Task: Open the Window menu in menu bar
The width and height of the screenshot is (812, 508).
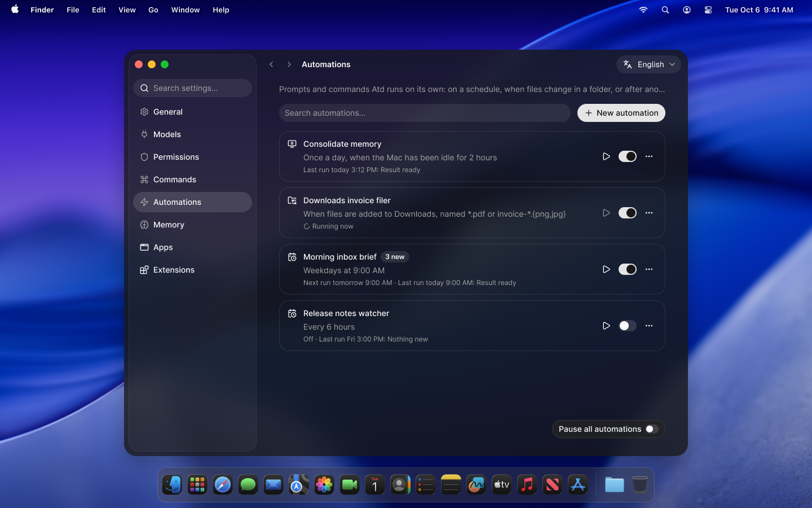Action: (186, 10)
